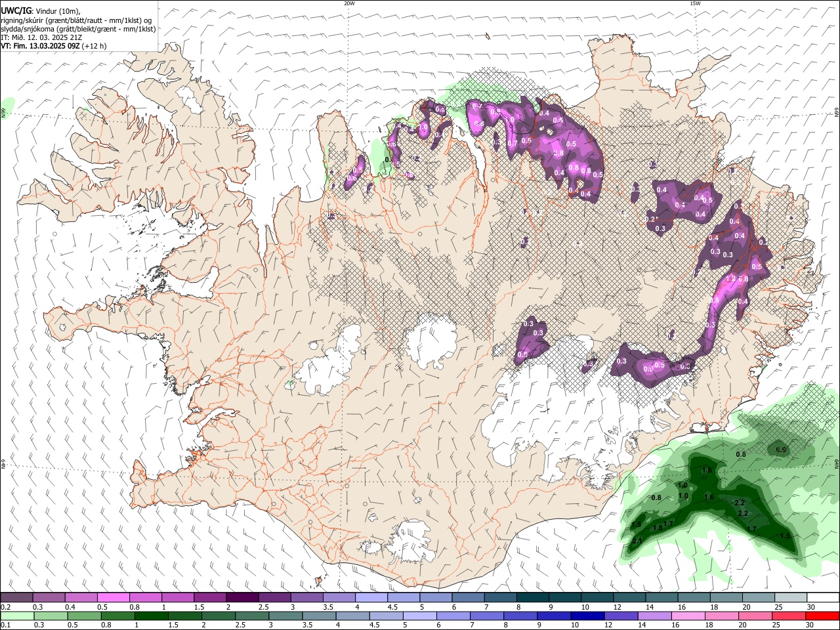Select the snow legend swatch from 1 to 1.5

point(177,597)
